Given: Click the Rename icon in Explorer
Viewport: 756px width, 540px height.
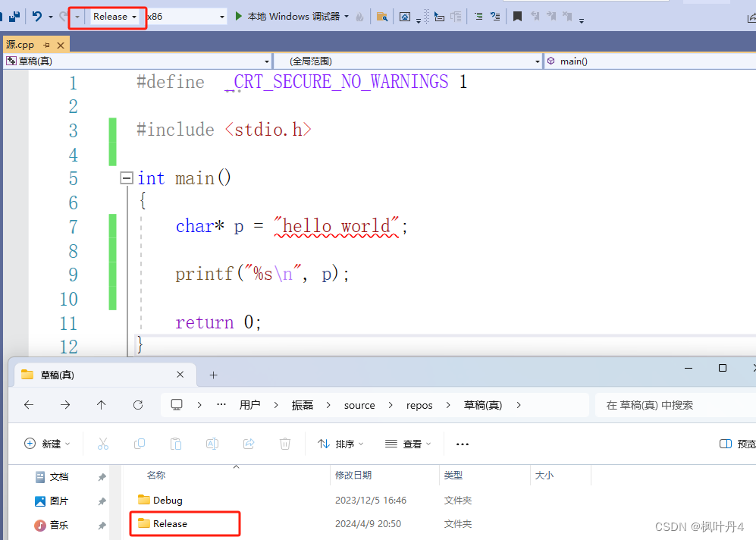Looking at the screenshot, I should (212, 444).
